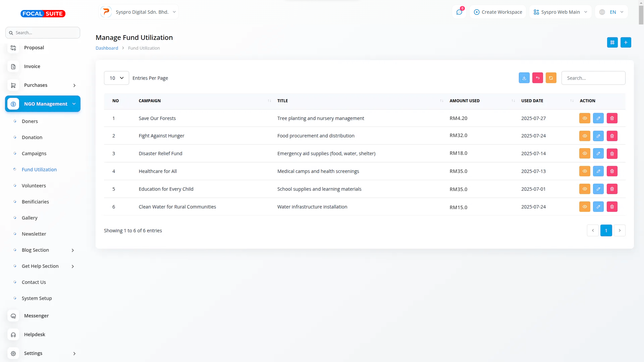Delete the Disaster Relief Fund entry
This screenshot has width=644, height=362.
point(612,154)
